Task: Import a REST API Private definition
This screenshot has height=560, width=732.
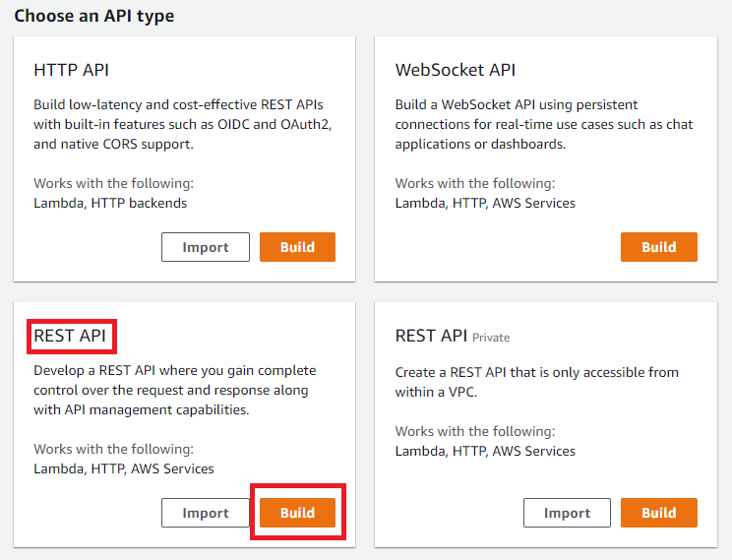Action: (567, 513)
